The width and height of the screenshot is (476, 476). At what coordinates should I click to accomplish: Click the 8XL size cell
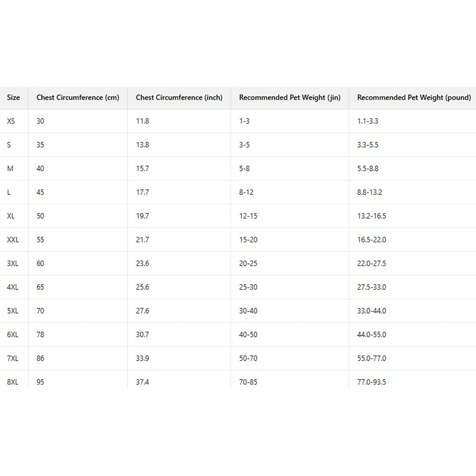[x=13, y=382]
